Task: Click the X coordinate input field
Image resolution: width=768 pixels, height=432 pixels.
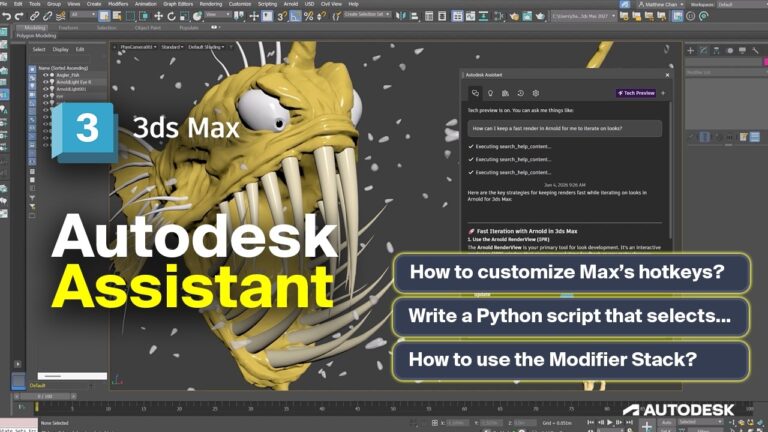Action: click(457, 423)
